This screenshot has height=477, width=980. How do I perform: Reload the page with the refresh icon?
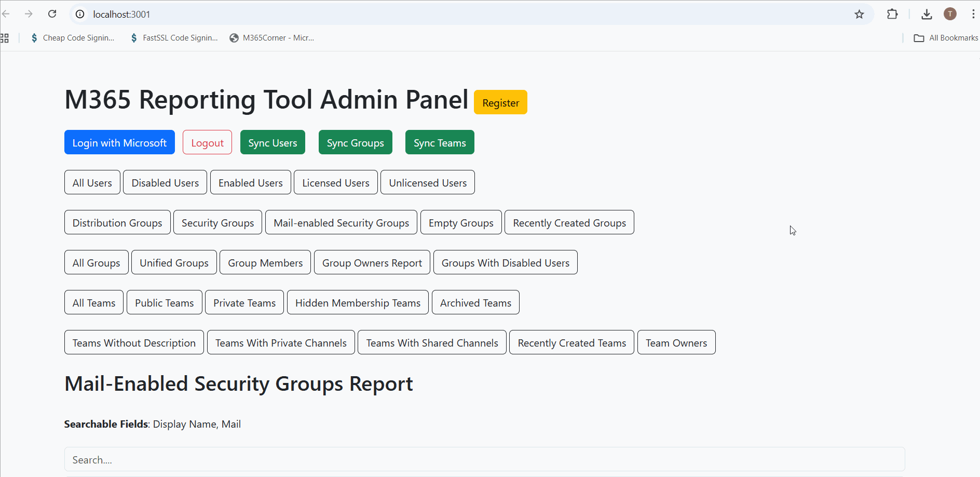pos(52,14)
